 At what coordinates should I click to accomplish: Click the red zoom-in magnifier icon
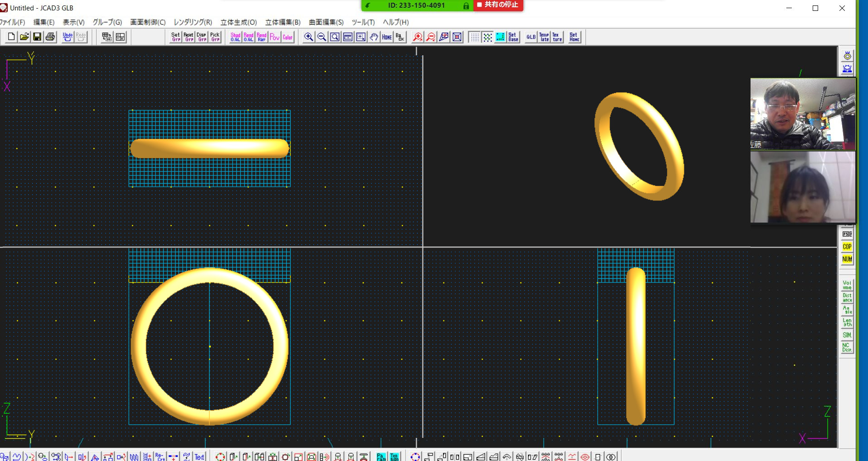pyautogui.click(x=418, y=37)
